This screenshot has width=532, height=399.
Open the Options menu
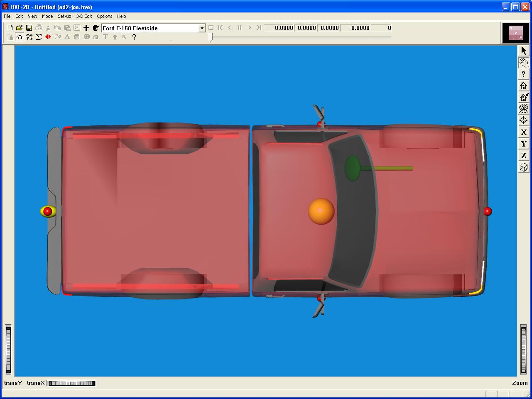(104, 16)
